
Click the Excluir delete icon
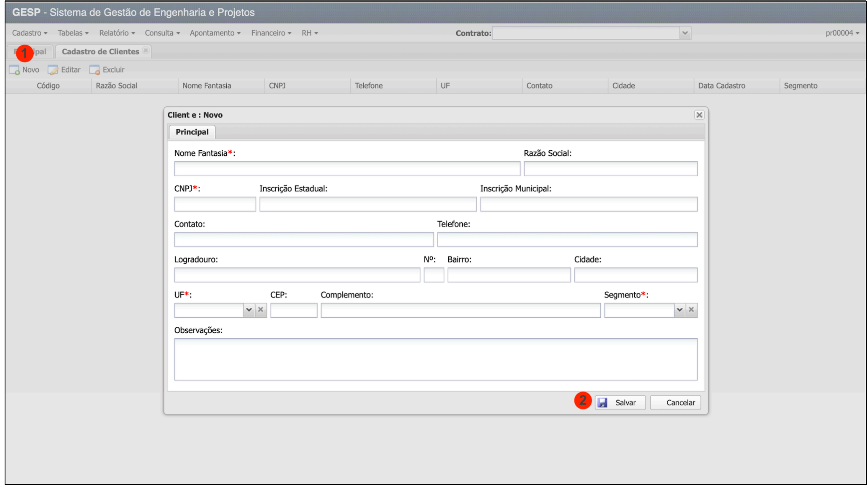[x=94, y=70]
